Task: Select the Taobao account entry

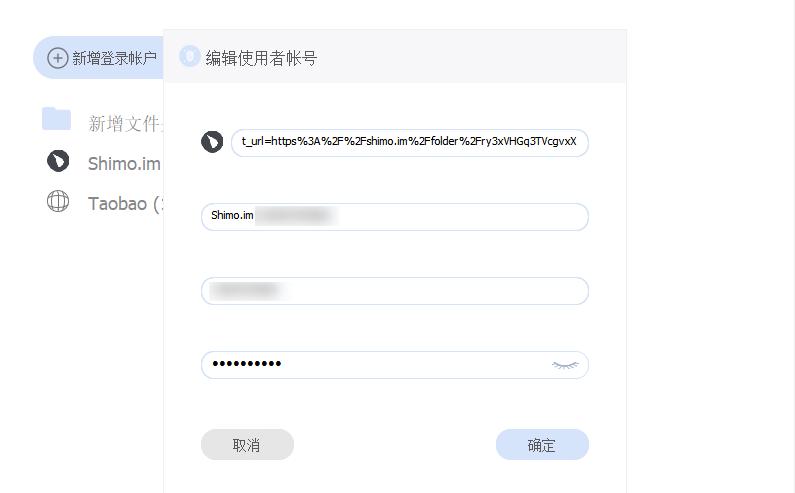Action: [x=124, y=204]
